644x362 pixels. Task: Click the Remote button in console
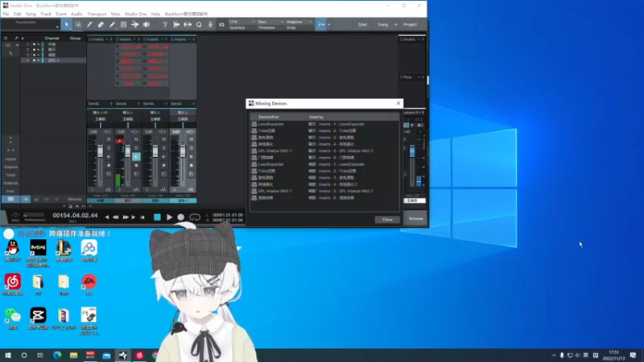74,199
